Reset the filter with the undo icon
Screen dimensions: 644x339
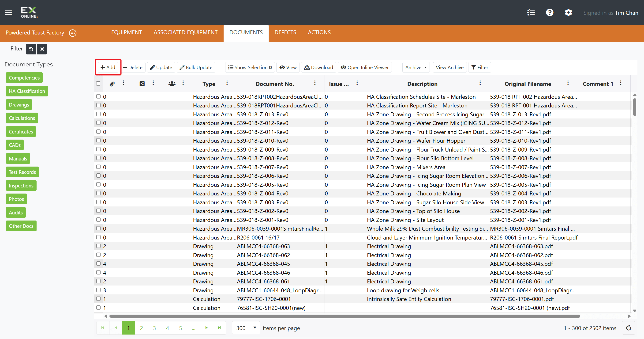click(x=31, y=49)
